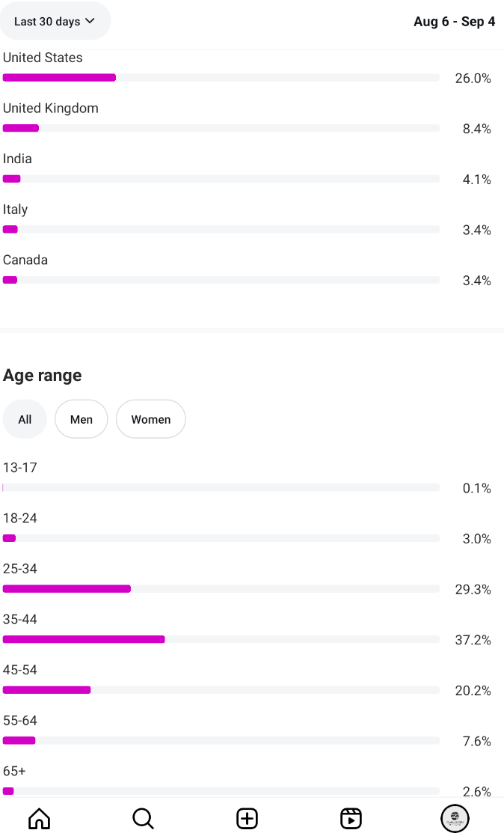Click the India country label

(17, 159)
